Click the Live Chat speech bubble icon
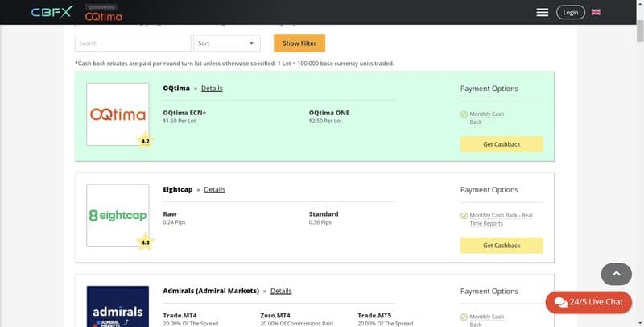Screen dimensions: 644x327 (560, 302)
